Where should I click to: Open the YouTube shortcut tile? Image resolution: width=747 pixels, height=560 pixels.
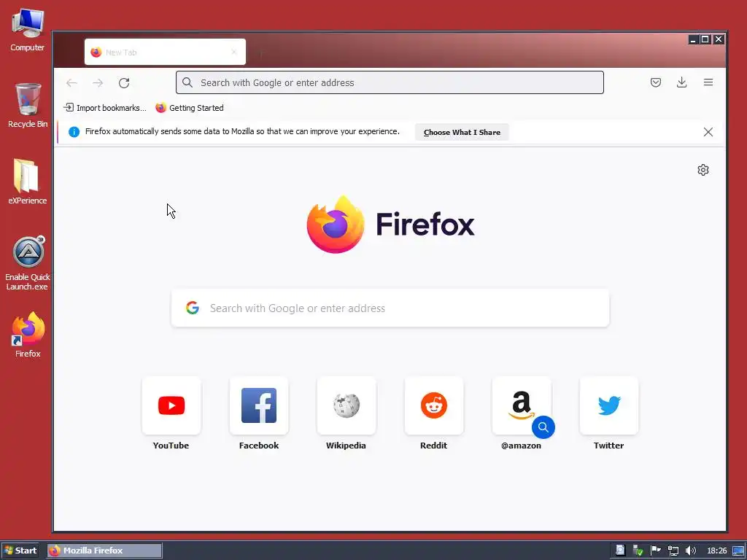171,405
